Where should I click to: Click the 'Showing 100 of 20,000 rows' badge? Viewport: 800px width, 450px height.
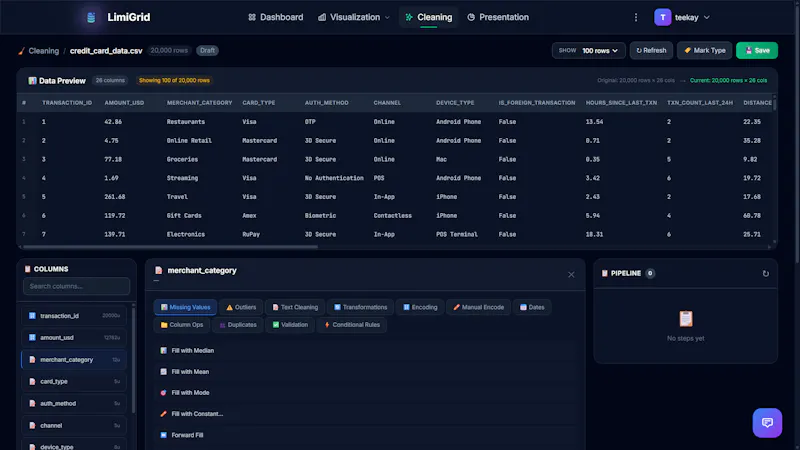pyautogui.click(x=174, y=81)
